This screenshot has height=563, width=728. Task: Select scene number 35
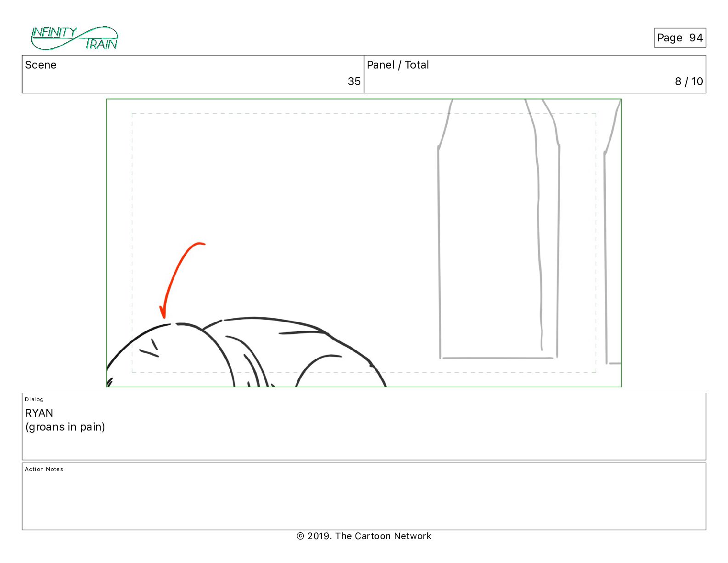pyautogui.click(x=354, y=81)
